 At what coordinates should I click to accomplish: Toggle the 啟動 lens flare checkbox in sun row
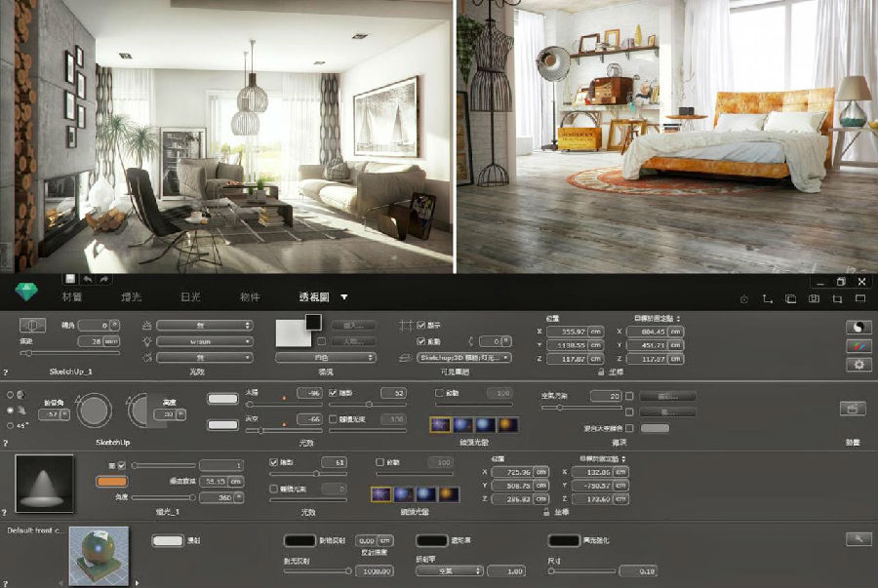coord(439,393)
